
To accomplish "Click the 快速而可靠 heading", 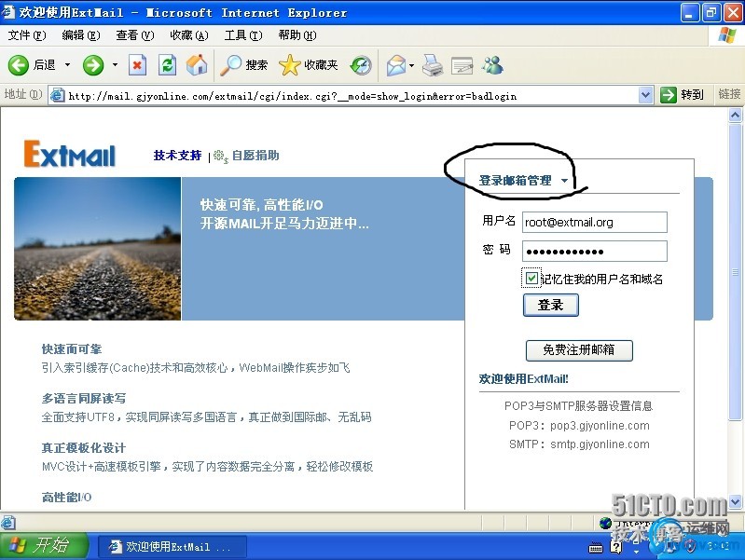I will pyautogui.click(x=72, y=349).
